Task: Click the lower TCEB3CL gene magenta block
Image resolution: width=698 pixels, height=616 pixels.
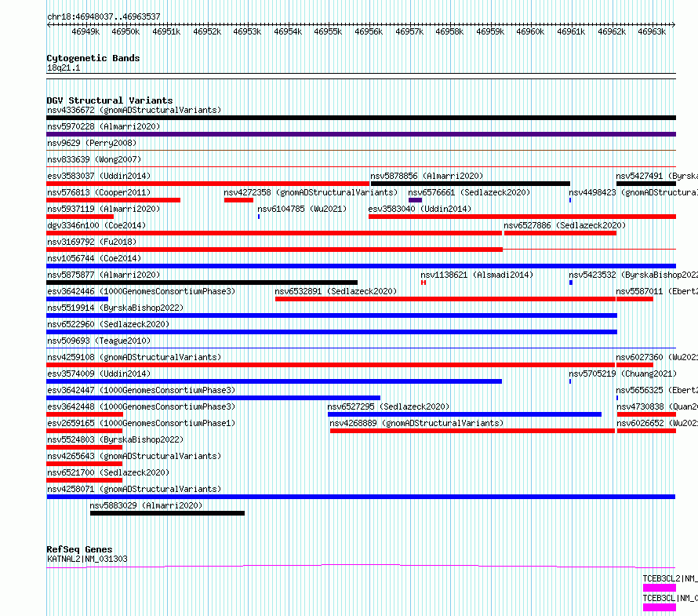Action: pyautogui.click(x=660, y=607)
